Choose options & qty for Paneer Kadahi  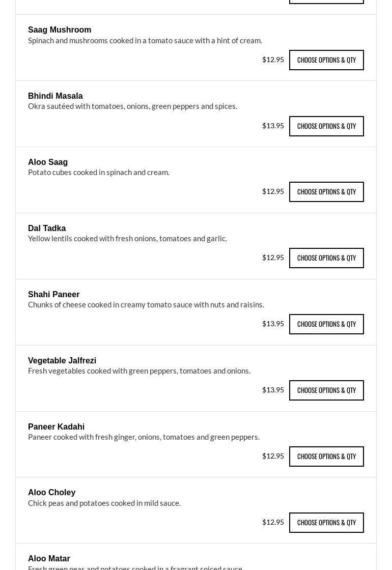(x=326, y=457)
